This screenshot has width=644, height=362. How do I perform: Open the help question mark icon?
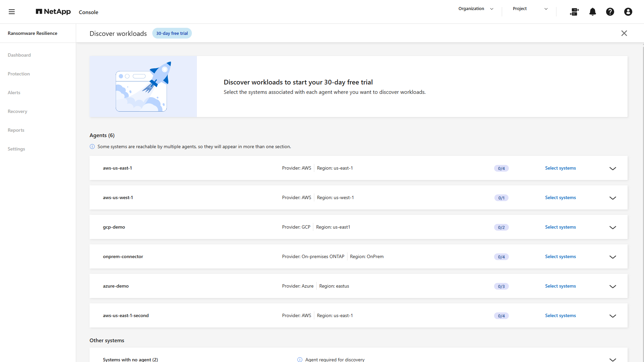610,12
